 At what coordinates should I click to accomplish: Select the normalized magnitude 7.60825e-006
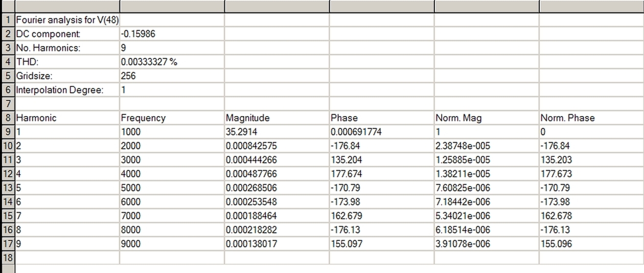point(487,188)
